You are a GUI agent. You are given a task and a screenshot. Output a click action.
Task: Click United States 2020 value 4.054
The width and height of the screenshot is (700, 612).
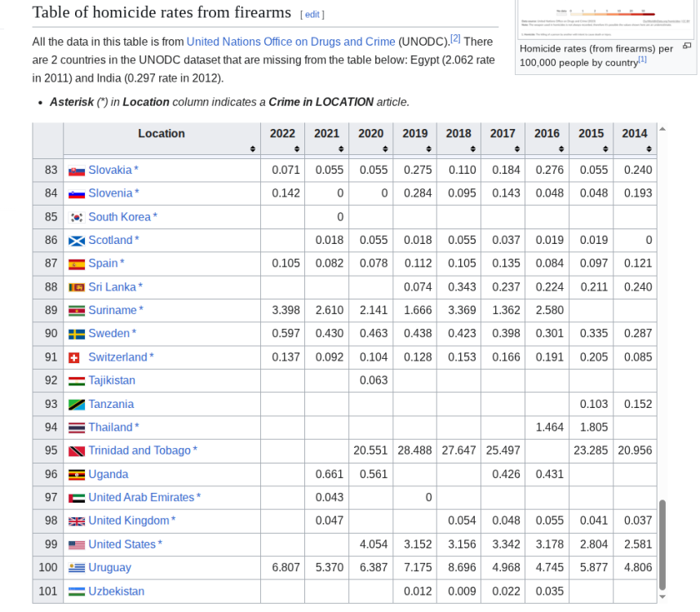(374, 544)
